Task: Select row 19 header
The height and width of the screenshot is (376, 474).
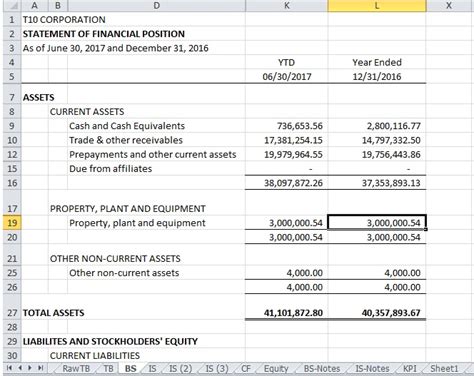Action: pos(12,222)
